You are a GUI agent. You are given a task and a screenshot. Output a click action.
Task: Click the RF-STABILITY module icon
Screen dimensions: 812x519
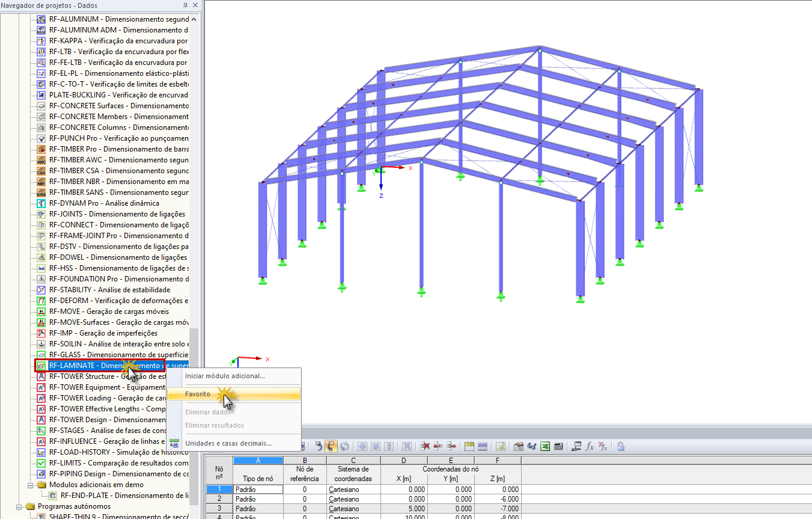tap(41, 290)
